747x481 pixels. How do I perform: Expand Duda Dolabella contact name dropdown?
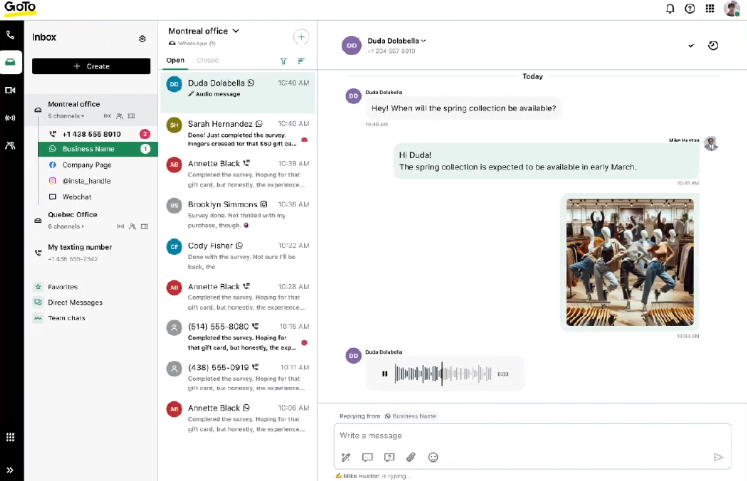[x=397, y=41]
